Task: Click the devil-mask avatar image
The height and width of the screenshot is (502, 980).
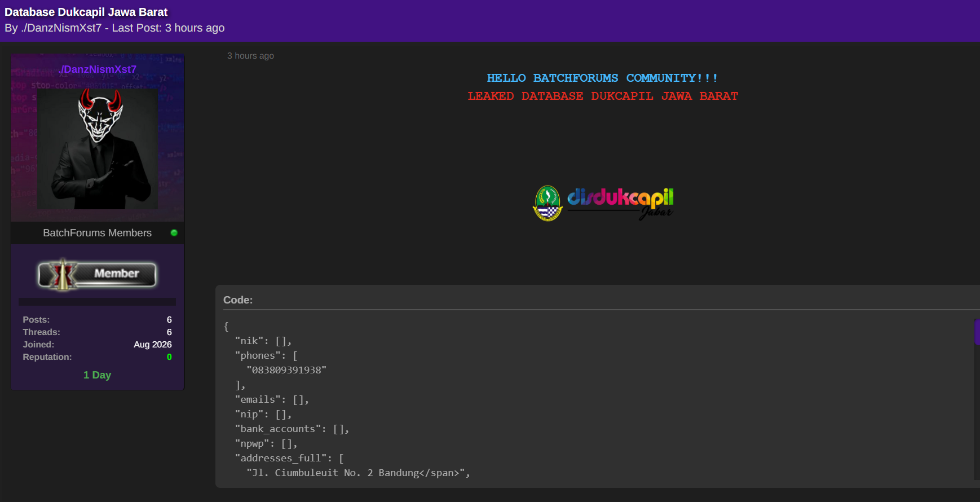Action: point(98,148)
